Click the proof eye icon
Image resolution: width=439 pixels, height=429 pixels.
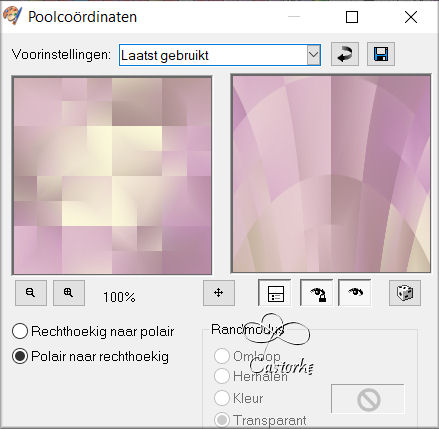pos(355,293)
